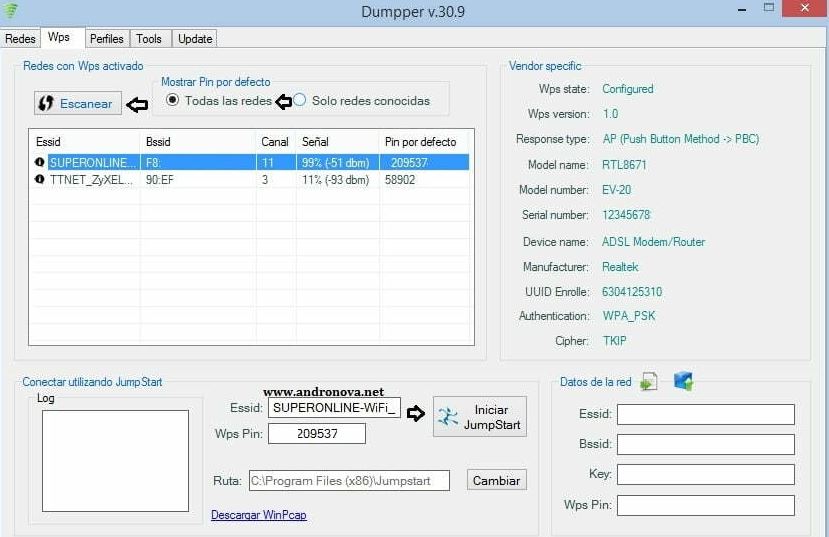The image size is (829, 537).
Task: Select the TTNET_ZyXEL network row
Action: pyautogui.click(x=250, y=179)
